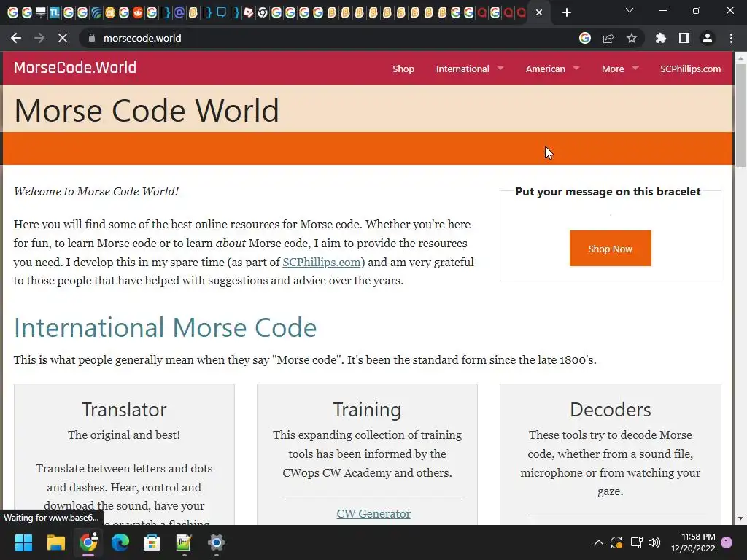Click the International Morse Code heading
Screen dimensions: 747x560
pos(165,327)
